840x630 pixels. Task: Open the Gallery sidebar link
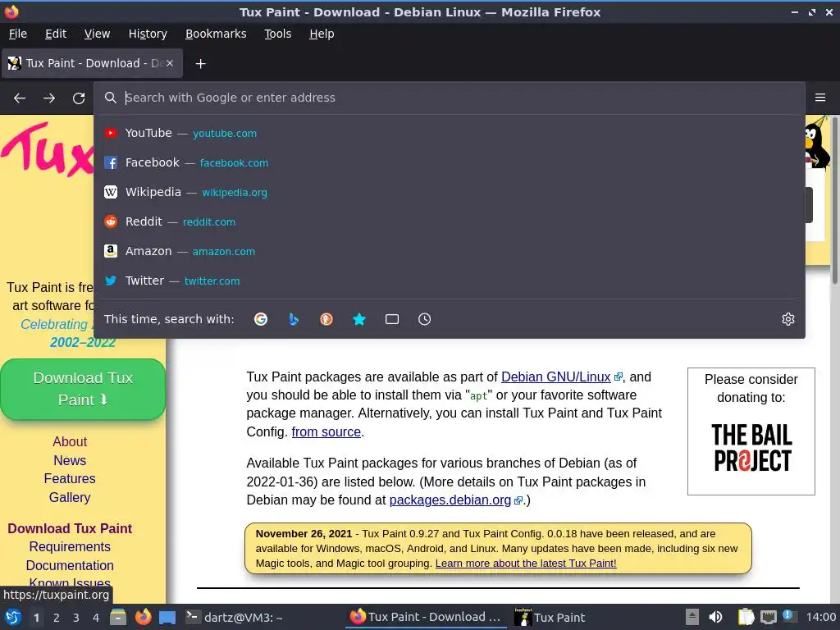70,497
